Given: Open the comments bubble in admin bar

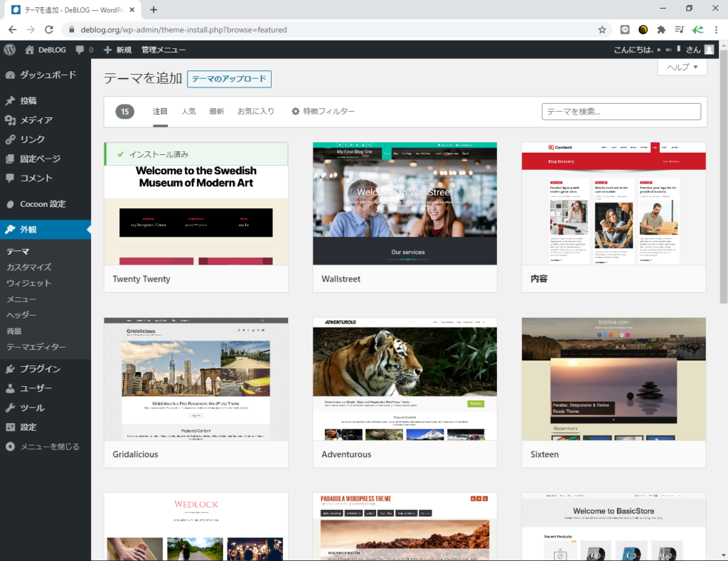Looking at the screenshot, I should click(80, 50).
